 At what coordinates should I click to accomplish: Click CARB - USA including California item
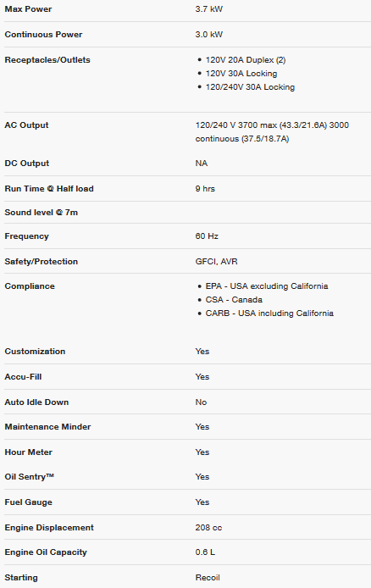click(x=269, y=313)
